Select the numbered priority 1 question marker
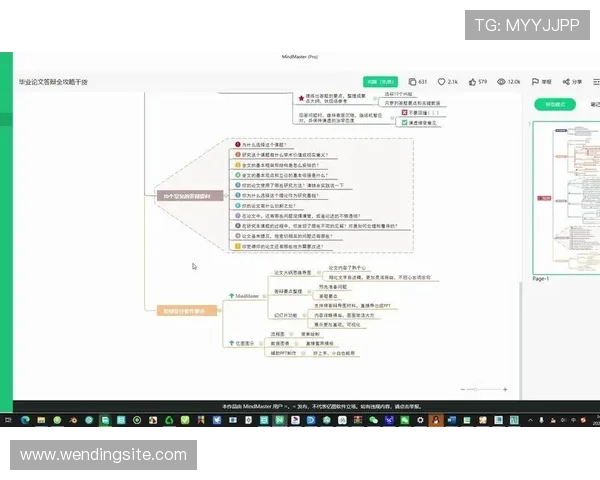Image resolution: width=600 pixels, height=480 pixels. tap(236, 145)
